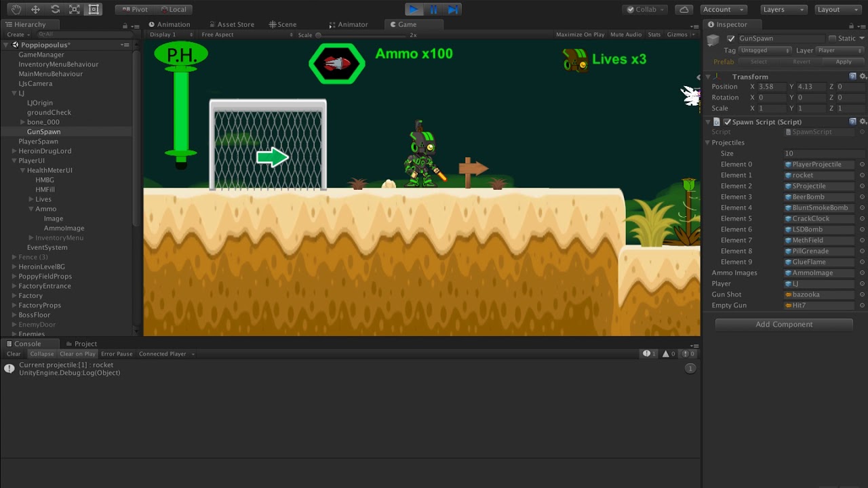Toggle Local handle rotation
Image resolution: width=868 pixels, height=488 pixels.
(x=173, y=9)
